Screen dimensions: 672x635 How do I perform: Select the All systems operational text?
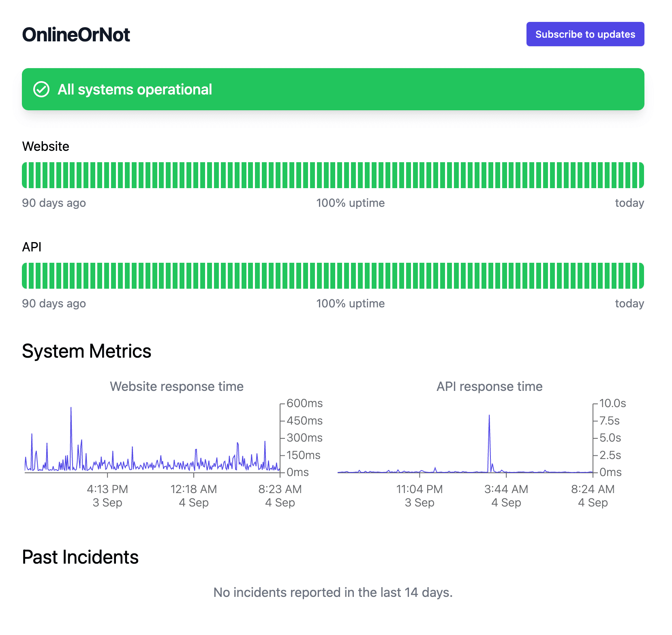(135, 90)
